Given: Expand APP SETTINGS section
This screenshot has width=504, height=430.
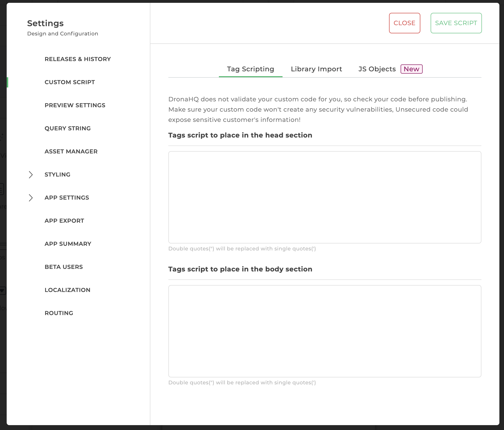Looking at the screenshot, I should point(30,198).
